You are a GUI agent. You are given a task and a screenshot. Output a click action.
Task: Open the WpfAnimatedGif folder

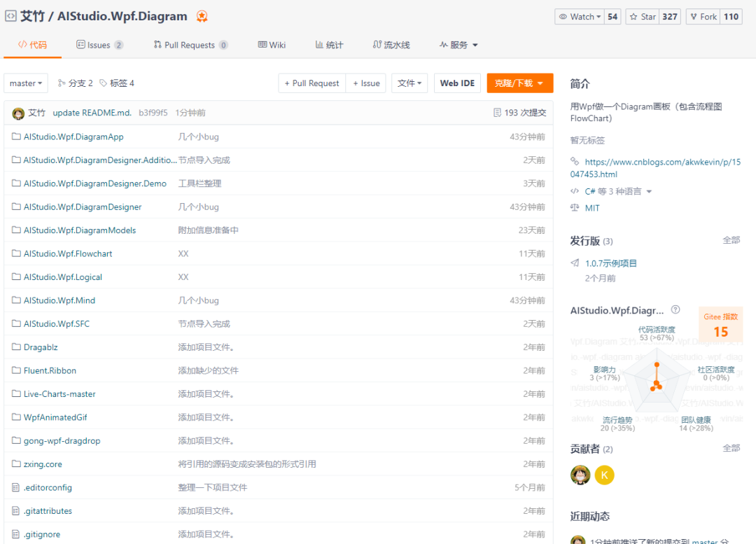55,417
